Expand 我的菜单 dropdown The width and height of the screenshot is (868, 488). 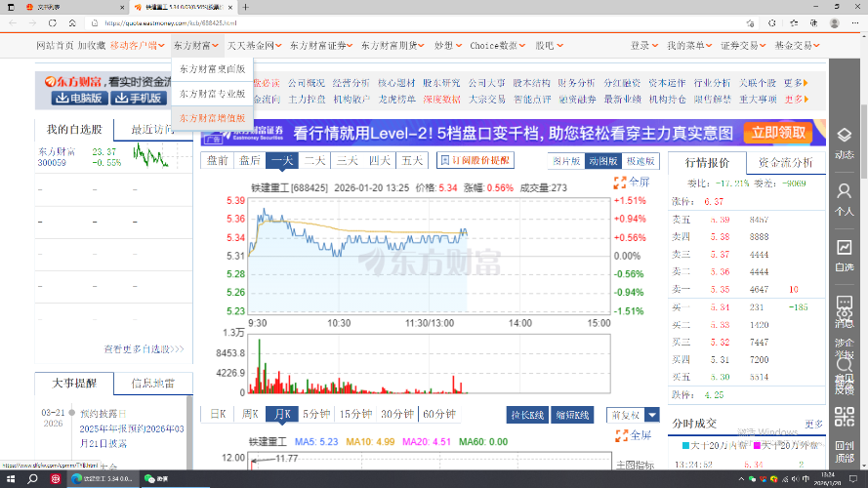pyautogui.click(x=689, y=45)
